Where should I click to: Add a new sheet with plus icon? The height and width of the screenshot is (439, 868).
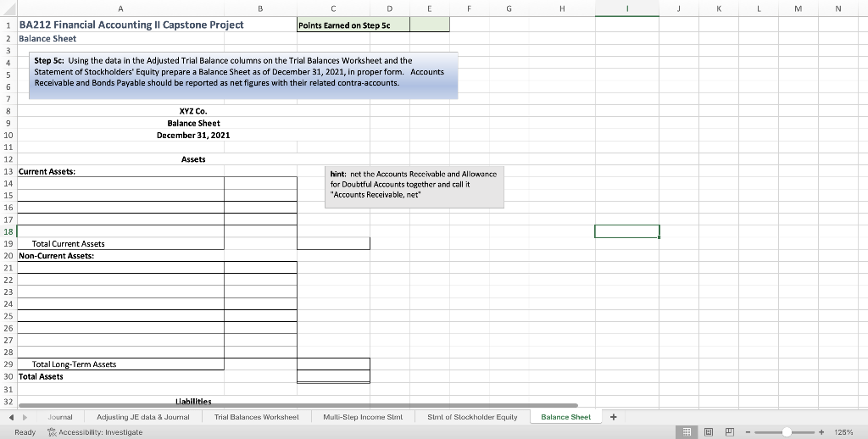[614, 417]
